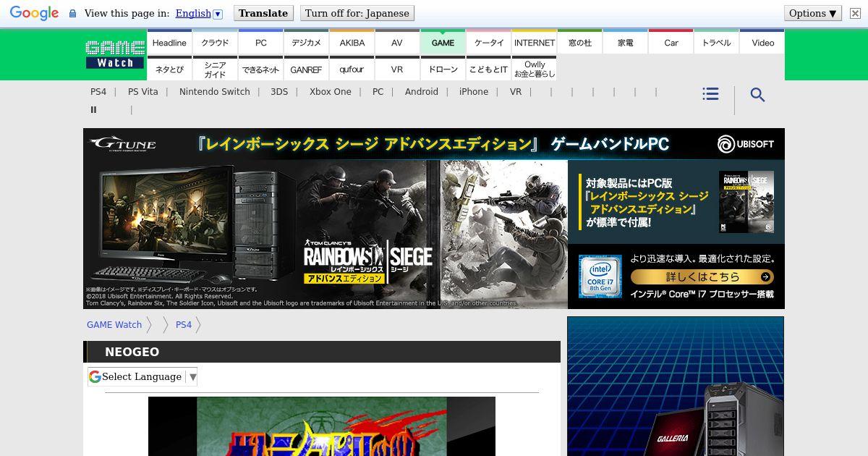Open the Nintendo Switch category link
868x456 pixels.
(214, 92)
